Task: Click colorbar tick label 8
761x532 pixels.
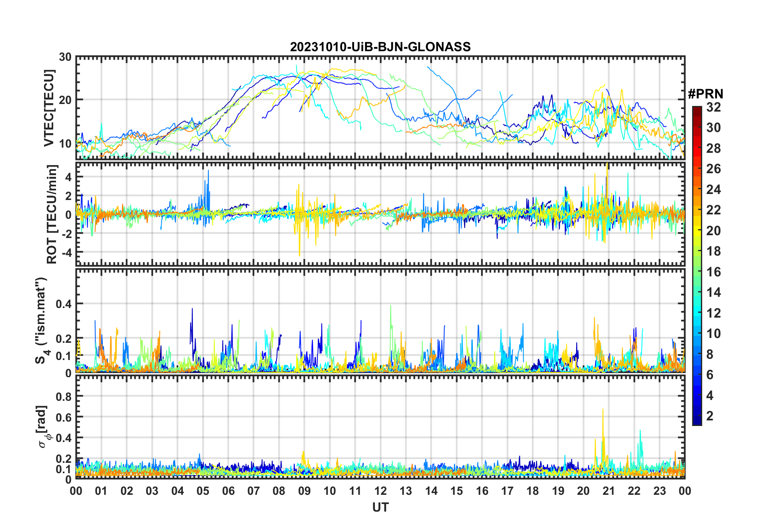Action: (710, 354)
